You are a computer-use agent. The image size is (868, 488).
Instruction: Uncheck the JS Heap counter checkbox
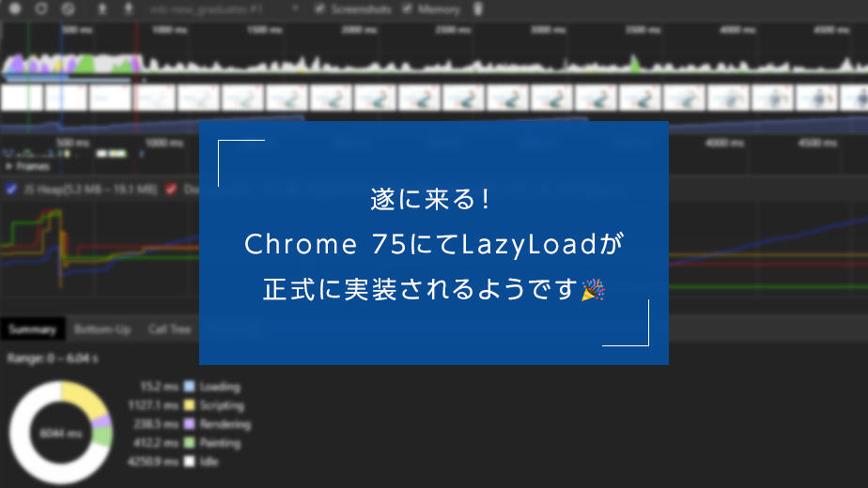[11, 190]
